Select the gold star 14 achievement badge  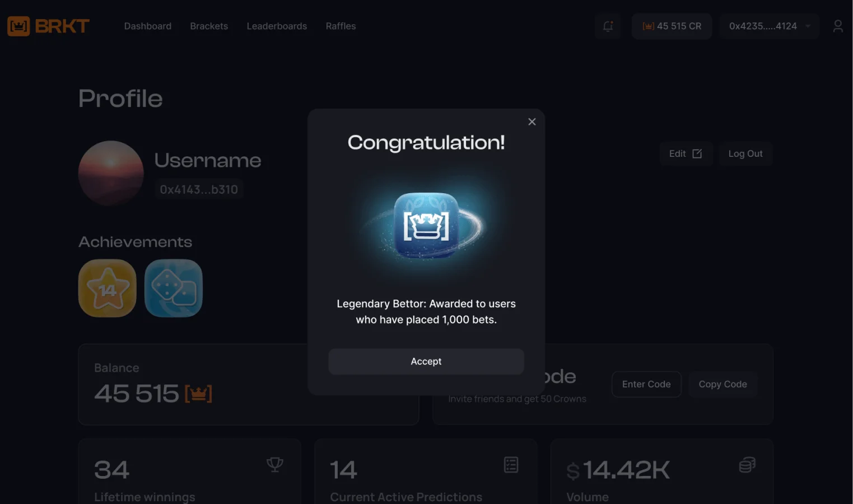(x=108, y=288)
